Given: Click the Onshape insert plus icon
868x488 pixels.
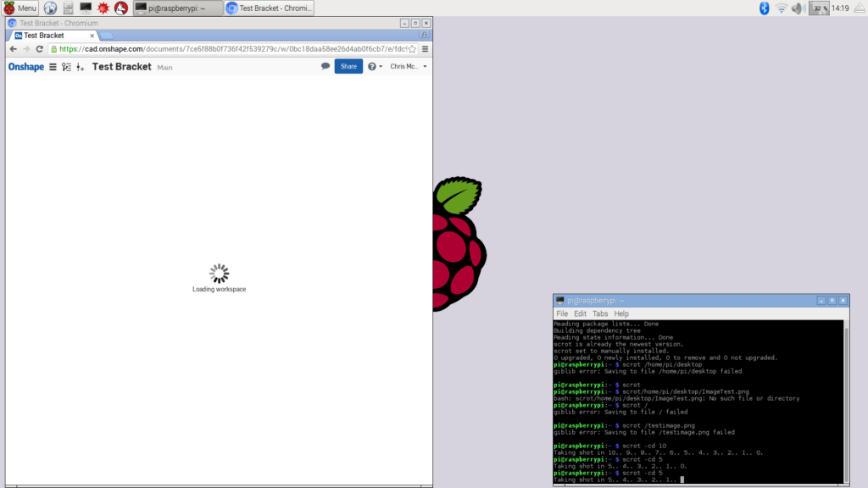Looking at the screenshot, I should click(81, 67).
